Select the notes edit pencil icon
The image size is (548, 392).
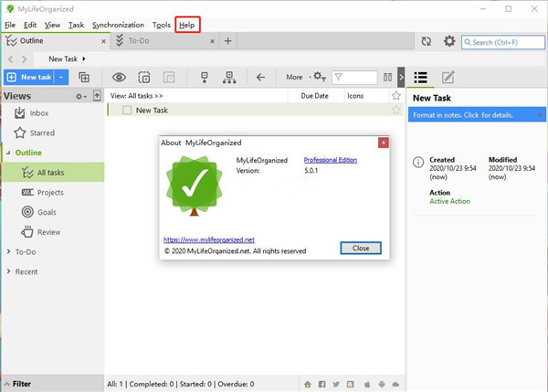[x=448, y=78]
